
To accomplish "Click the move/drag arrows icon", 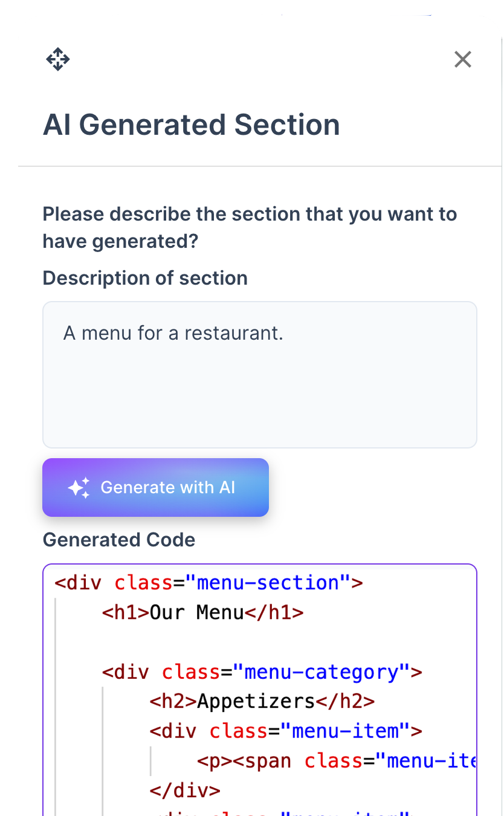I will click(58, 59).
